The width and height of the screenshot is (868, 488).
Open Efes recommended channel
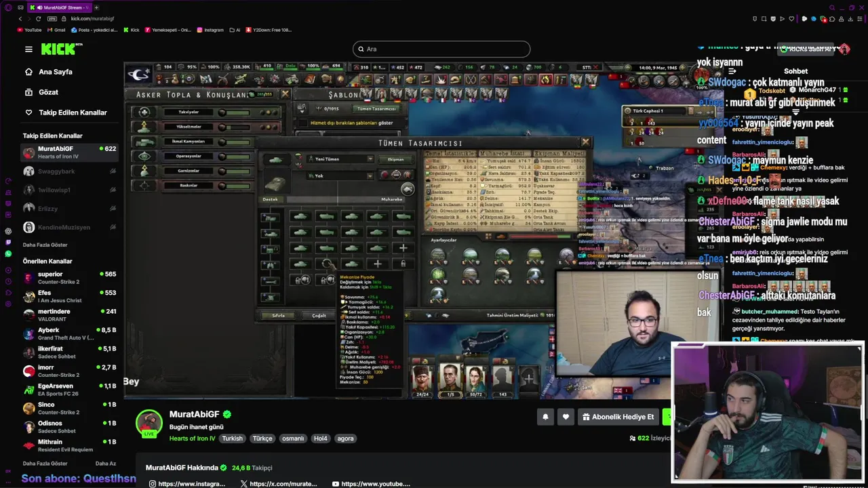tap(69, 296)
